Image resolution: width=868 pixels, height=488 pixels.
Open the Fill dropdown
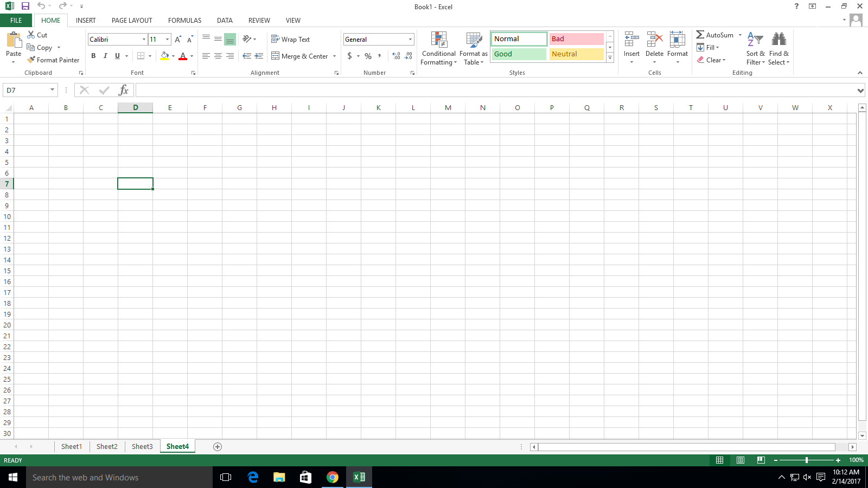(x=709, y=47)
